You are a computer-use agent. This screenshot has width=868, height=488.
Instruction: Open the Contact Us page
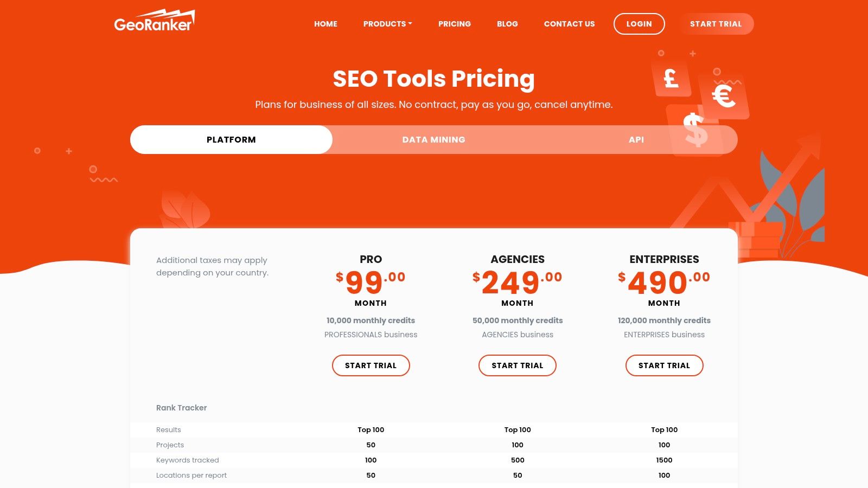click(569, 24)
